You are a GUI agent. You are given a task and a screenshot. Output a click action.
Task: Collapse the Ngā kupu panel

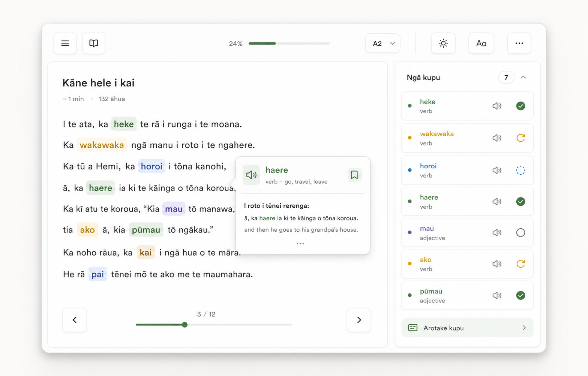[523, 77]
